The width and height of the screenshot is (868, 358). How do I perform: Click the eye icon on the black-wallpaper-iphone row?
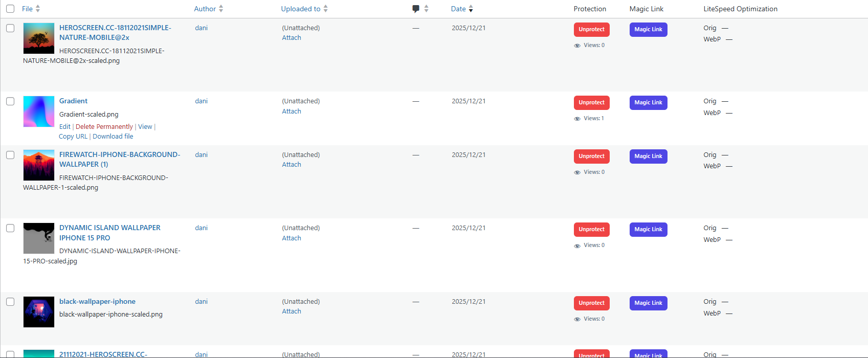point(576,319)
